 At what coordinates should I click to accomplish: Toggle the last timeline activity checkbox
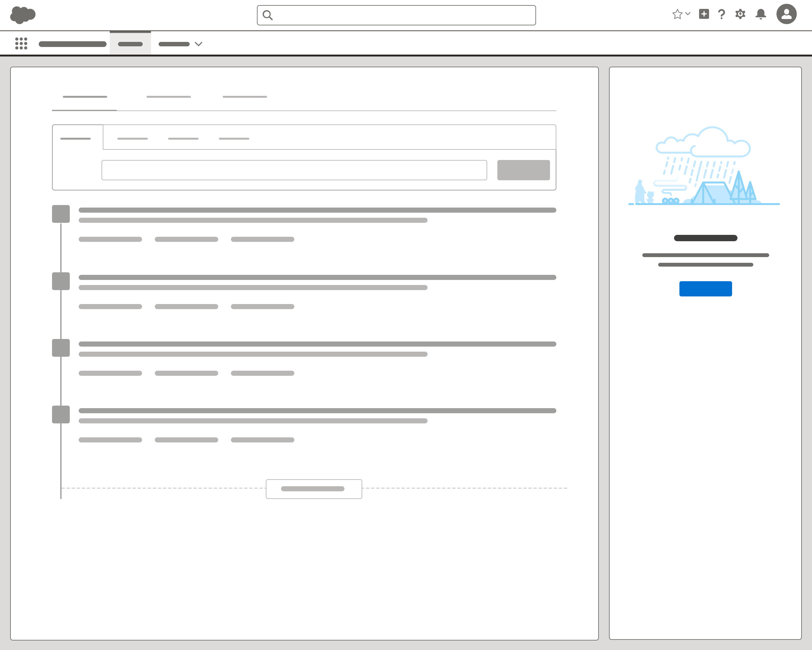61,415
